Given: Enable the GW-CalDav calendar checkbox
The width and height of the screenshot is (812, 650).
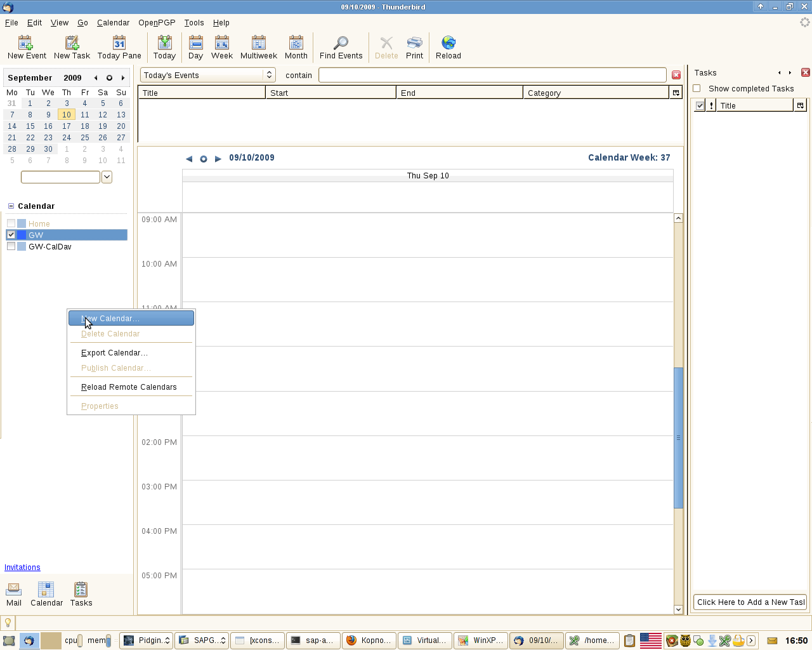Looking at the screenshot, I should (x=11, y=246).
